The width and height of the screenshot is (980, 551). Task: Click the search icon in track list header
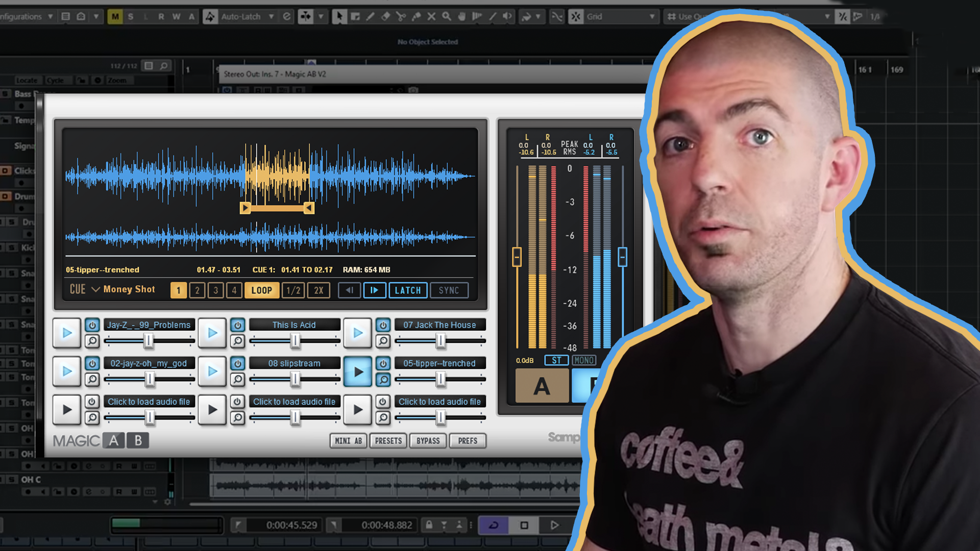pyautogui.click(x=164, y=66)
